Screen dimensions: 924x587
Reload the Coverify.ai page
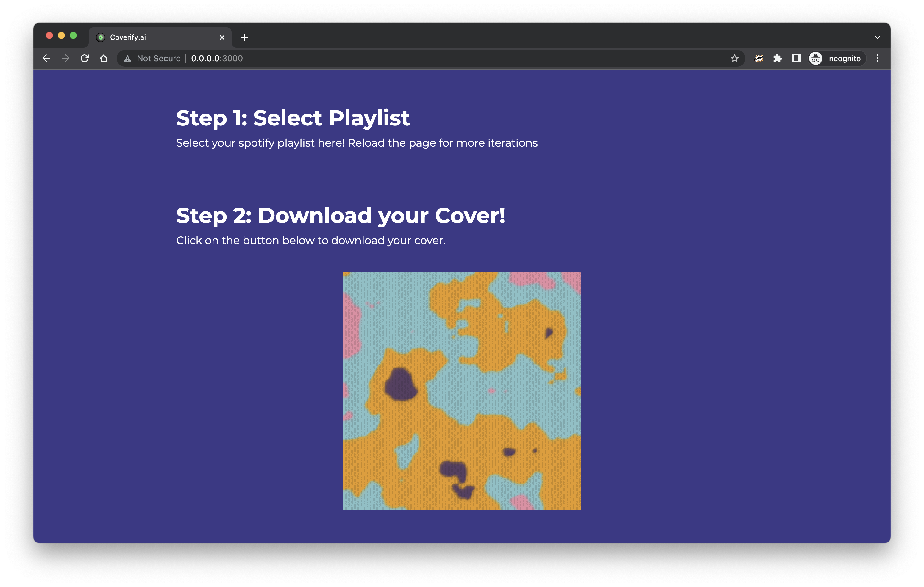coord(85,58)
